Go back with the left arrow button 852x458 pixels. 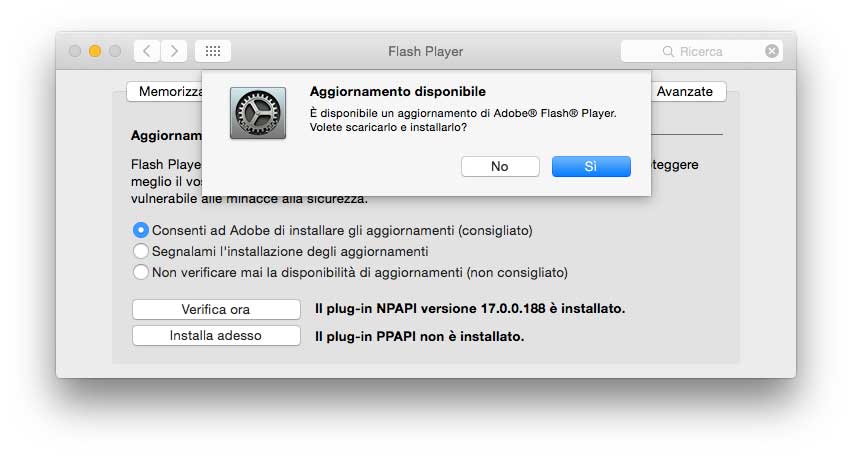[147, 51]
